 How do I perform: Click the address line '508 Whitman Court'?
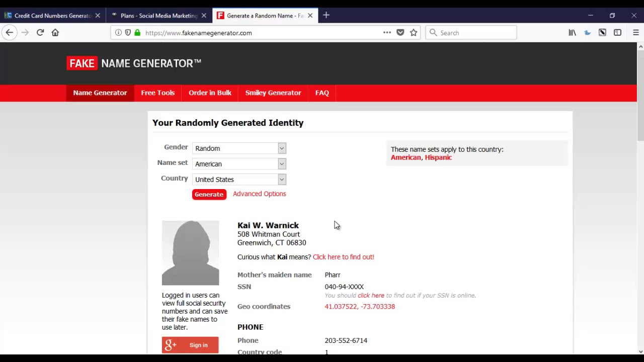click(269, 234)
